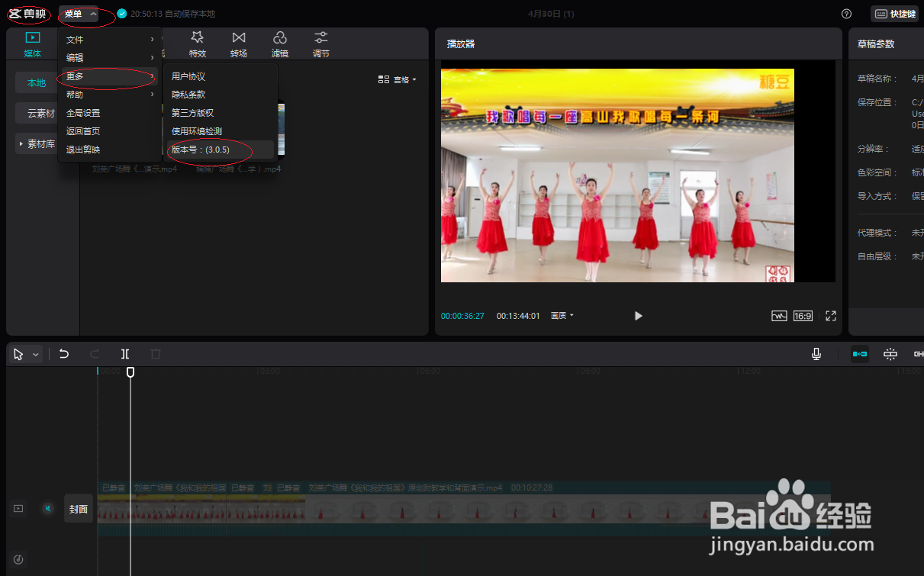Click the auto-save status check icon

(x=122, y=14)
